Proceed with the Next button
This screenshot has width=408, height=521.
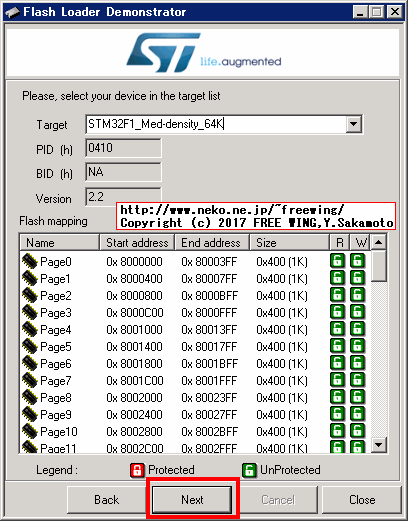(x=192, y=499)
